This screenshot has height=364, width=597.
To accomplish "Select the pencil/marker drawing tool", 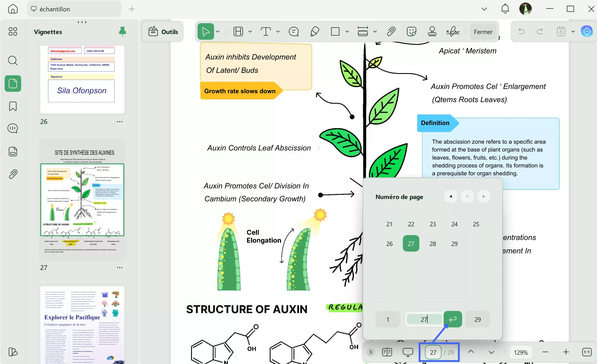I will point(315,32).
